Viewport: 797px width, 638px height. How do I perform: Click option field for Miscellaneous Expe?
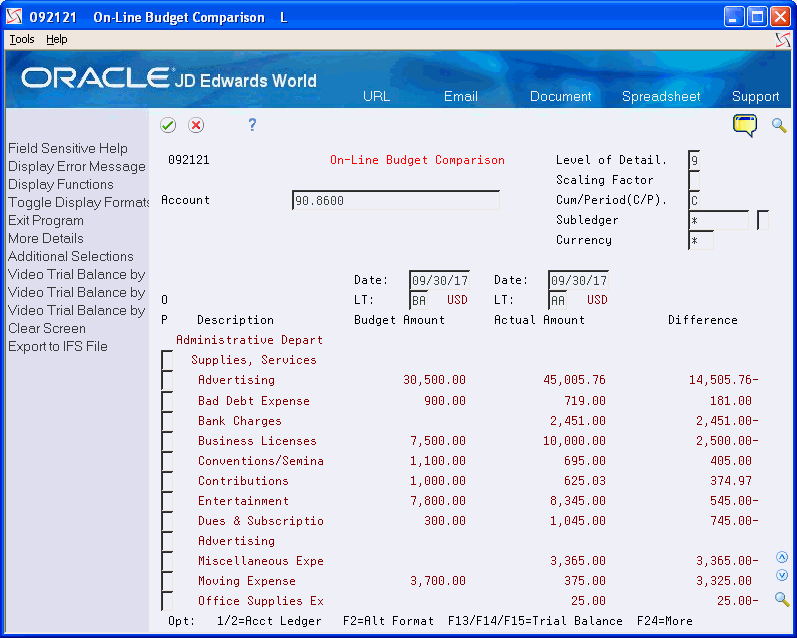pos(167,561)
